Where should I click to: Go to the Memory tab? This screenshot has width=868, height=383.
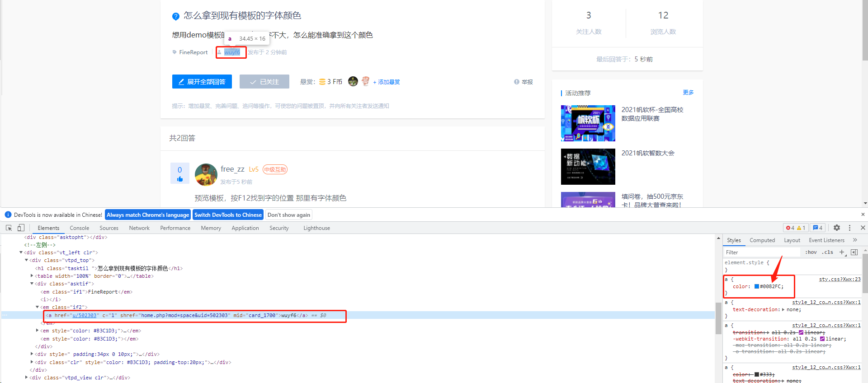pos(211,228)
